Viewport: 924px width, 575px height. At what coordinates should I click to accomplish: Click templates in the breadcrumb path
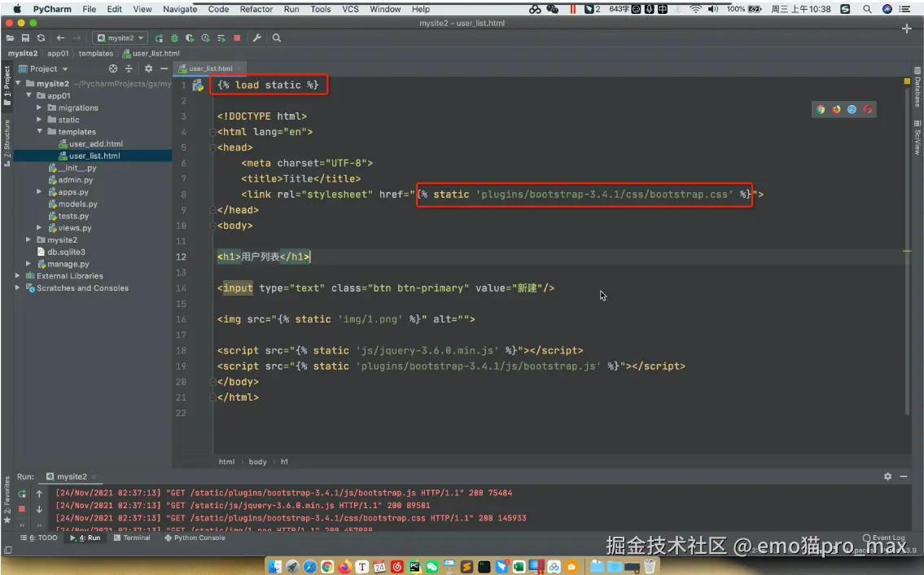point(95,53)
